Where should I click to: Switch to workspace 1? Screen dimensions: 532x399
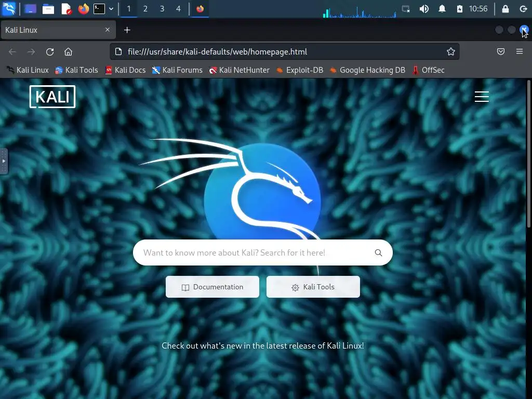129,9
